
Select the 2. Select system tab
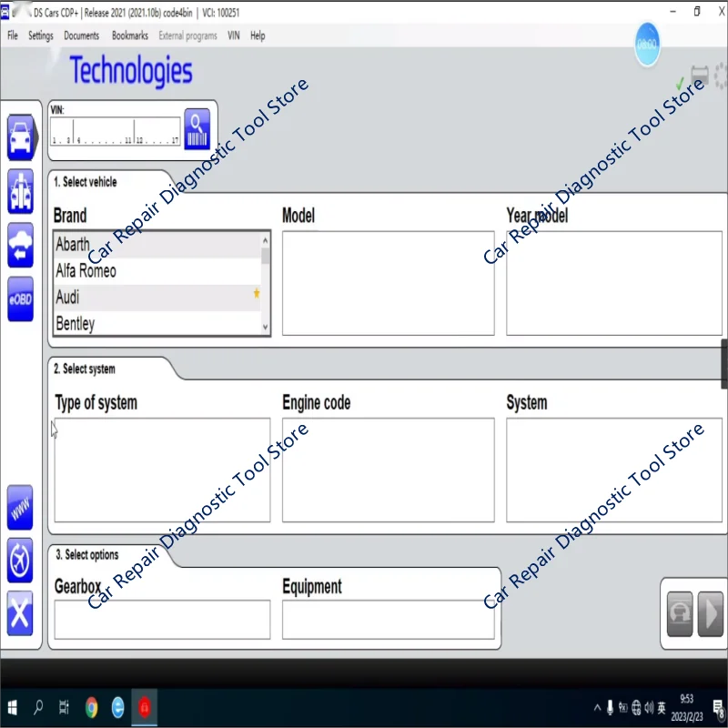[x=84, y=369]
